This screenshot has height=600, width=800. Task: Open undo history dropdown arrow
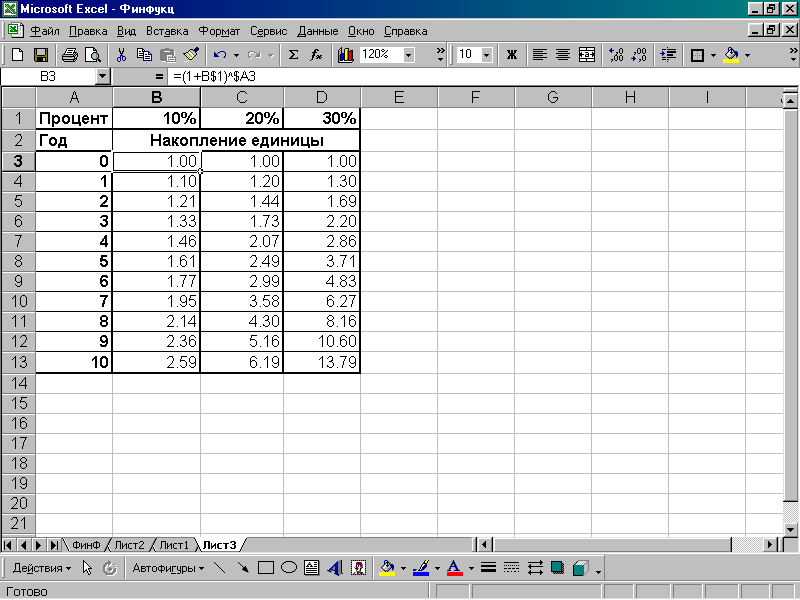click(x=236, y=55)
